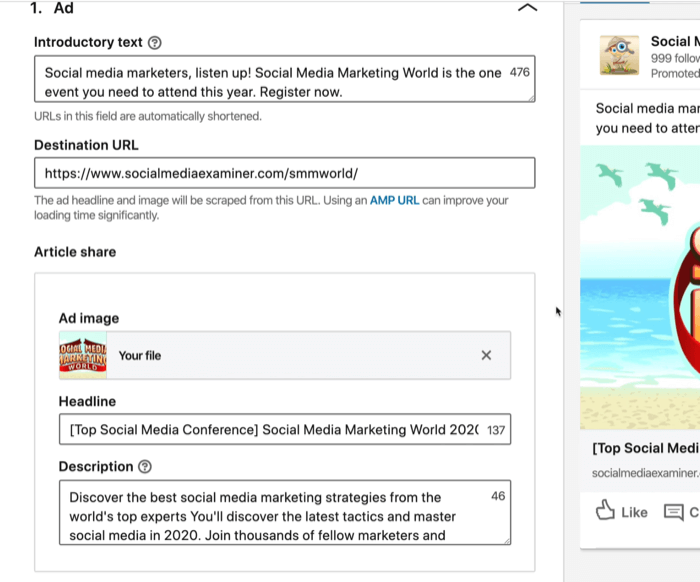The height and width of the screenshot is (582, 700).
Task: Click the comment icon in ad preview
Action: [674, 512]
